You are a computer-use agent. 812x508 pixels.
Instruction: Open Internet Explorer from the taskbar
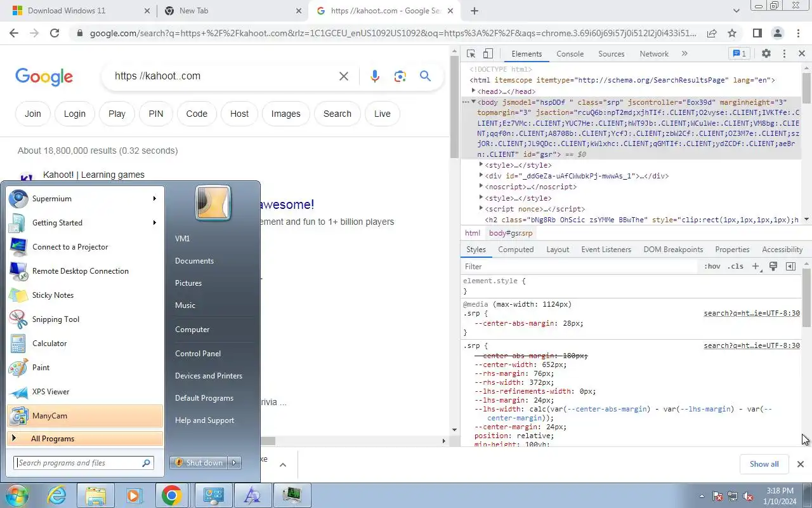(x=57, y=495)
